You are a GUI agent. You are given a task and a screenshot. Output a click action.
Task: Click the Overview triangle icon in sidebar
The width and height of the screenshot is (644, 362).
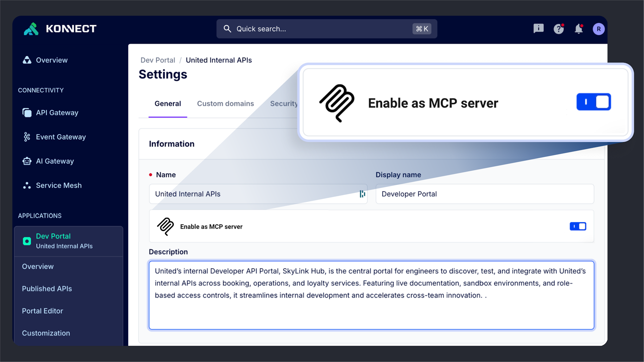(27, 60)
